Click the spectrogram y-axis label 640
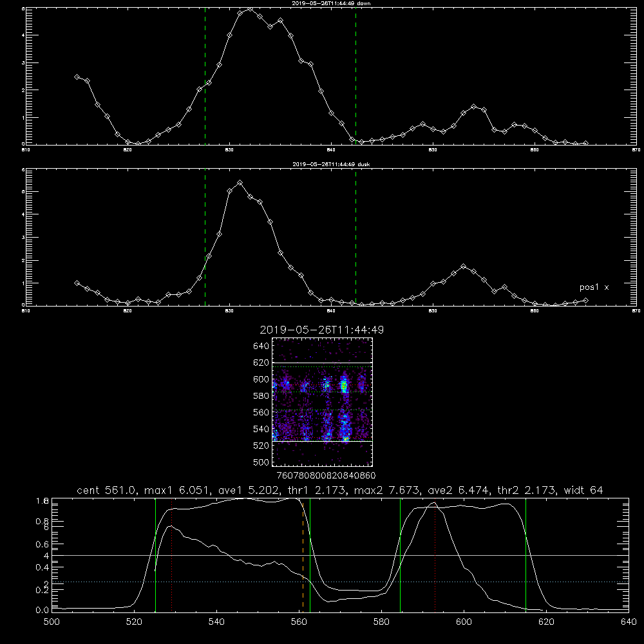644x644 pixels. [x=261, y=346]
